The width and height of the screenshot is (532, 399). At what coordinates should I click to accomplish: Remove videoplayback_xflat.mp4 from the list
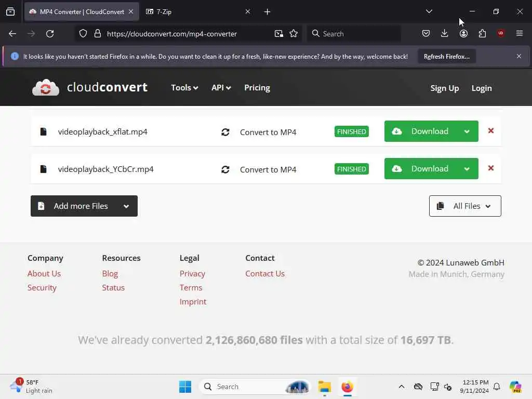coord(490,130)
